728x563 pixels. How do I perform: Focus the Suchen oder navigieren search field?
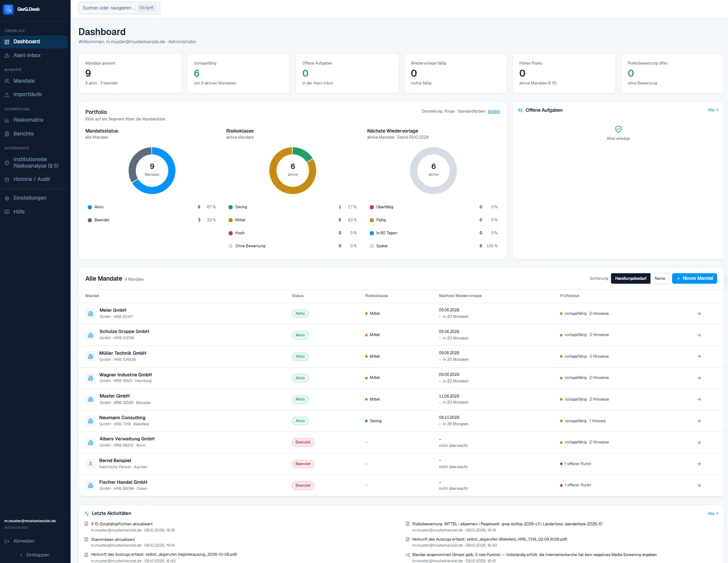point(119,8)
